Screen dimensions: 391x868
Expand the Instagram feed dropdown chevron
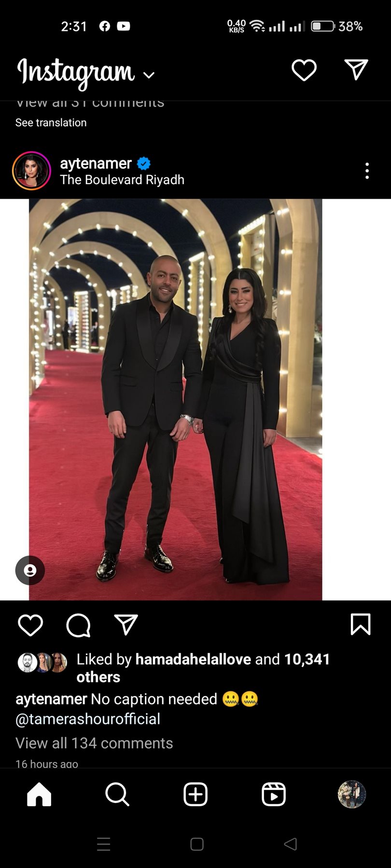click(x=149, y=75)
